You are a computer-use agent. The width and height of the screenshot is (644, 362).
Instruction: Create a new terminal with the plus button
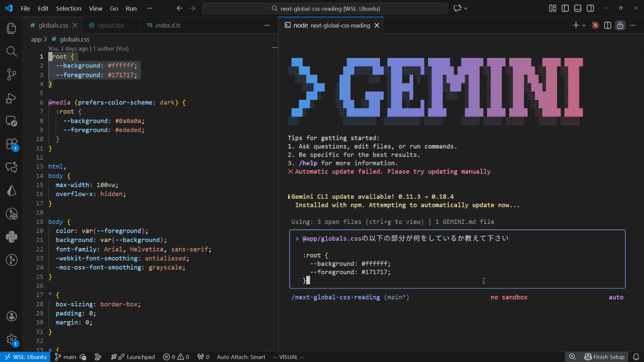575,25
